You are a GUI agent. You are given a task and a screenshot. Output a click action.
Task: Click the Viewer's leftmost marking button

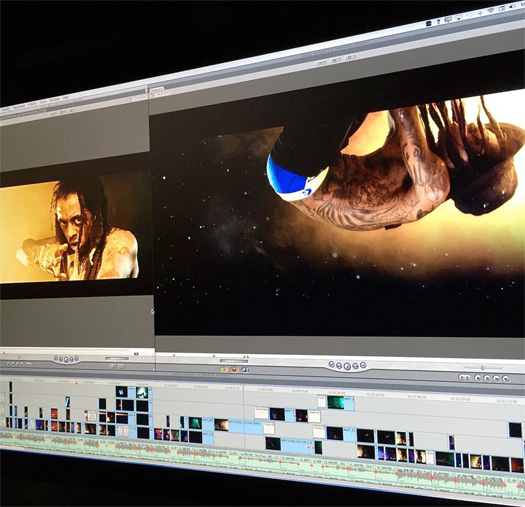click(8, 363)
